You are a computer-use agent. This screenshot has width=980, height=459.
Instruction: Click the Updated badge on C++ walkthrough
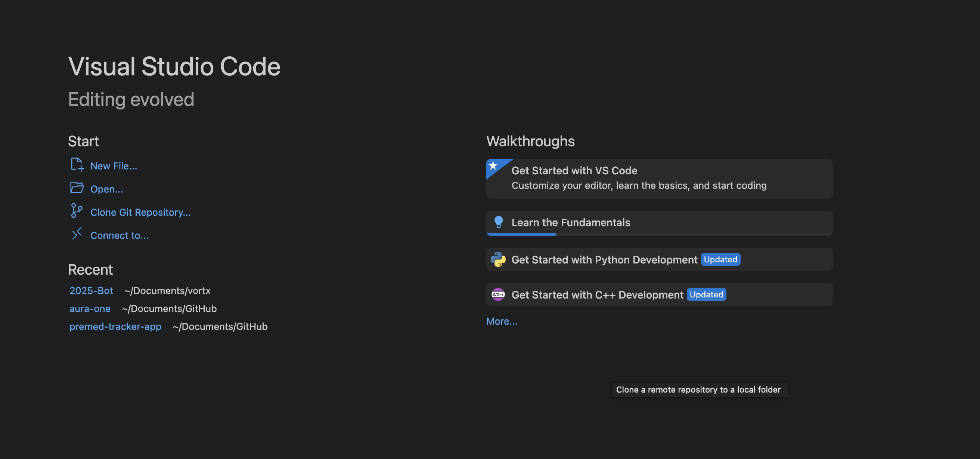[x=707, y=294]
